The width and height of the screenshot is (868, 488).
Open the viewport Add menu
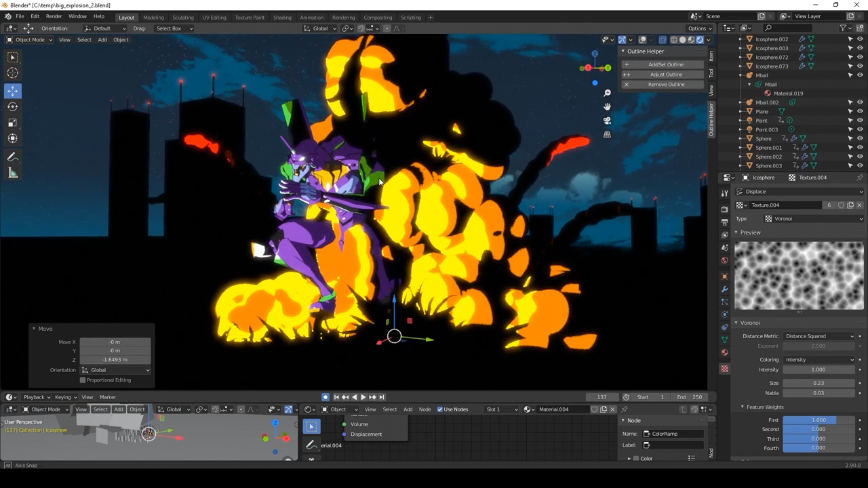click(102, 40)
